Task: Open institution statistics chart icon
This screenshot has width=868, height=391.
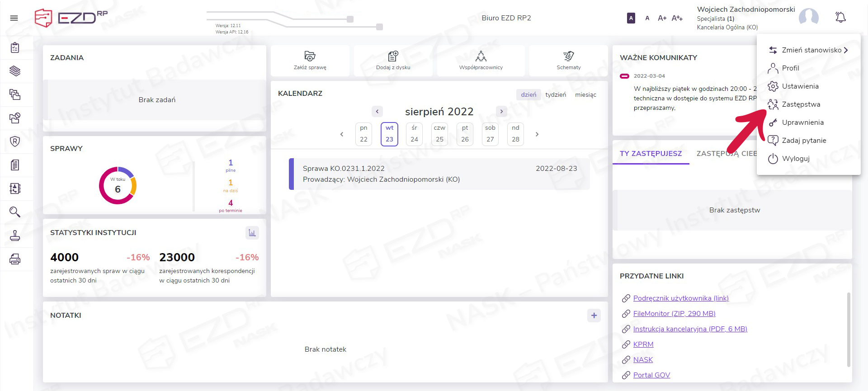Action: [x=252, y=233]
